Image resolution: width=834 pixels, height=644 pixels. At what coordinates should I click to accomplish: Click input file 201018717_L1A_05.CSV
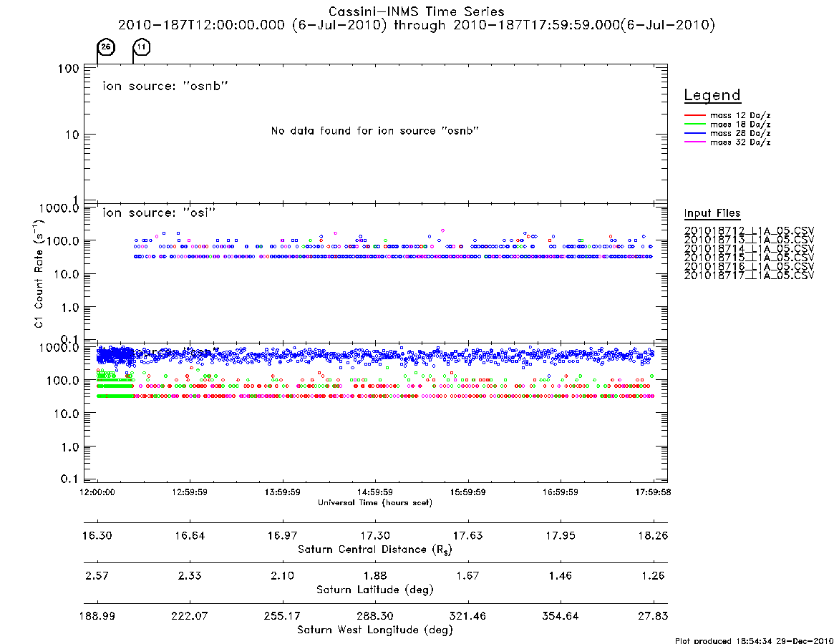click(x=749, y=275)
